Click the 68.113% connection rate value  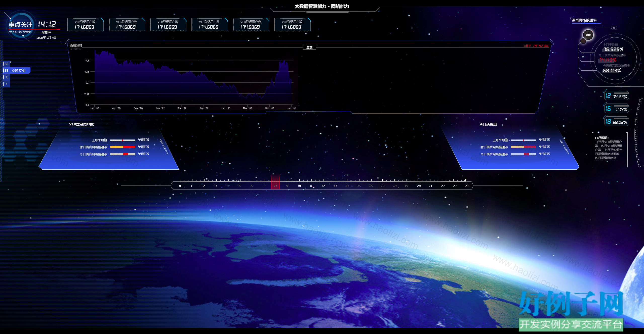(612, 71)
